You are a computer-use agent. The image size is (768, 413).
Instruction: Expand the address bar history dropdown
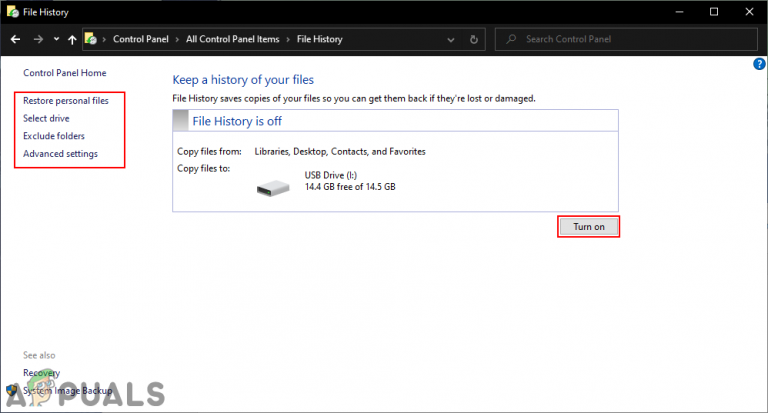[451, 40]
